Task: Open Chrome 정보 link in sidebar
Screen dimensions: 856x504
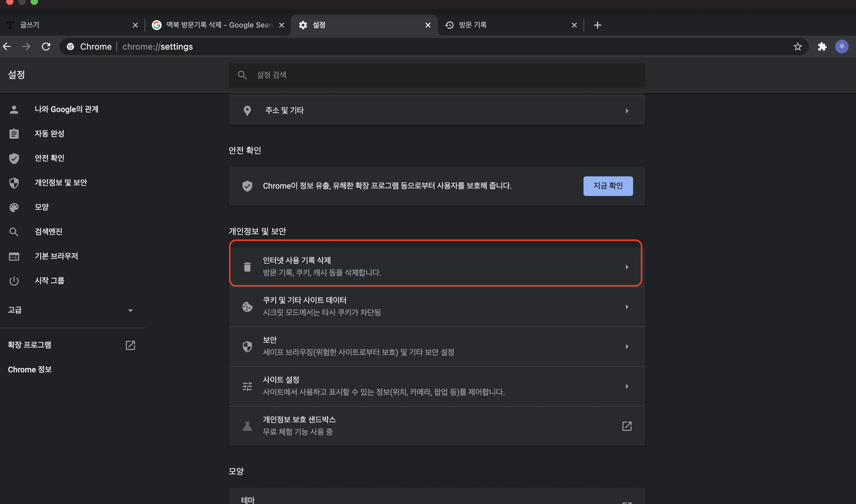Action: (x=30, y=370)
